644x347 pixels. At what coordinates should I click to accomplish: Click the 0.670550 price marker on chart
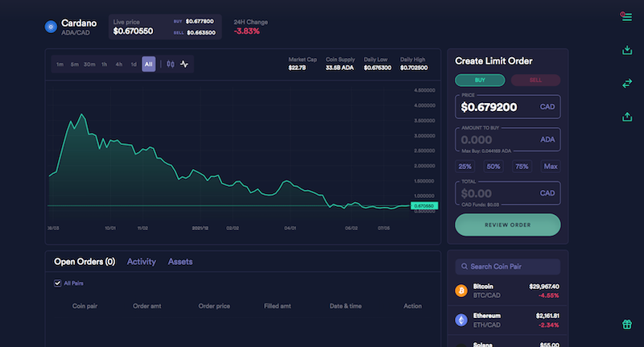point(424,206)
